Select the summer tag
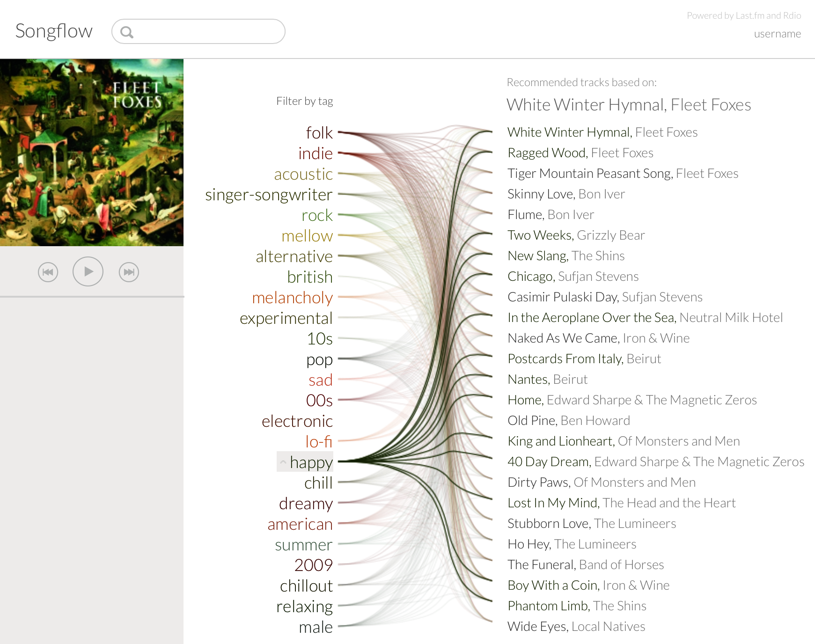This screenshot has height=644, width=815. (303, 545)
